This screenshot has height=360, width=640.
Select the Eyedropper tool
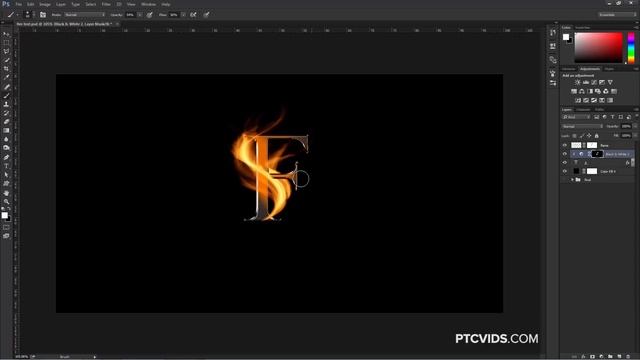click(6, 78)
